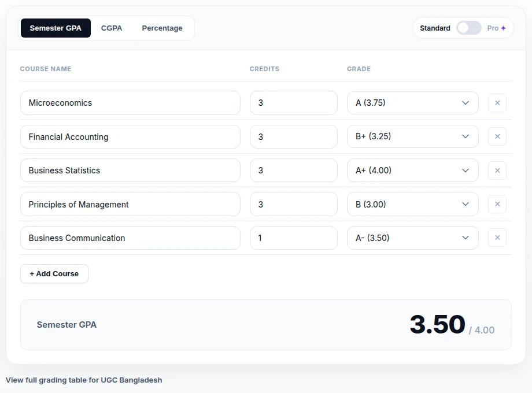532x393 pixels.
Task: Focus the Financial Accounting name field
Action: (x=130, y=136)
